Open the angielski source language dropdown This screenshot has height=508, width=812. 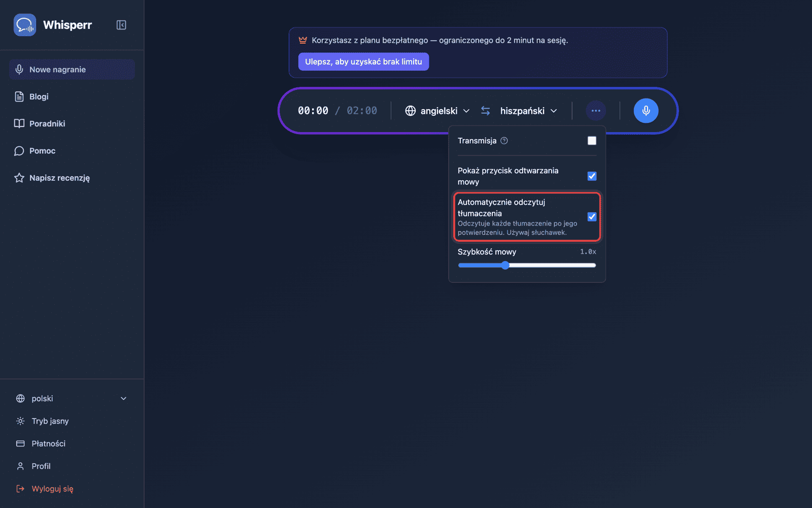pos(437,111)
